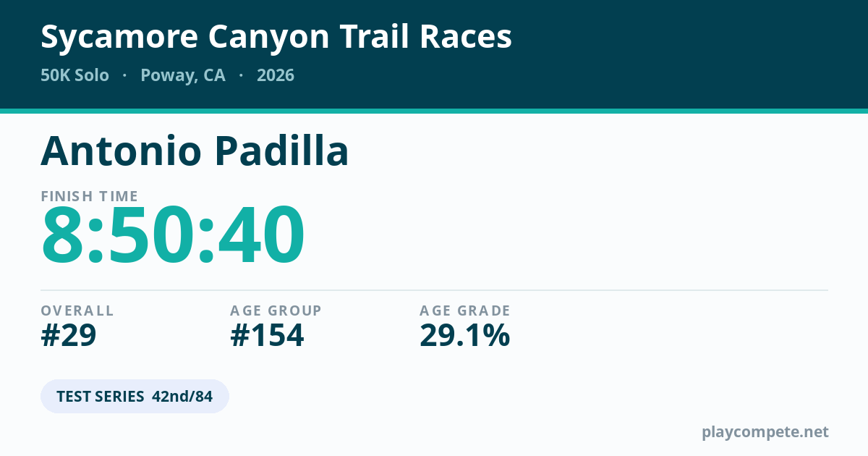Select the 50K Solo race label
Viewport: 868px width, 456px height.
75,75
